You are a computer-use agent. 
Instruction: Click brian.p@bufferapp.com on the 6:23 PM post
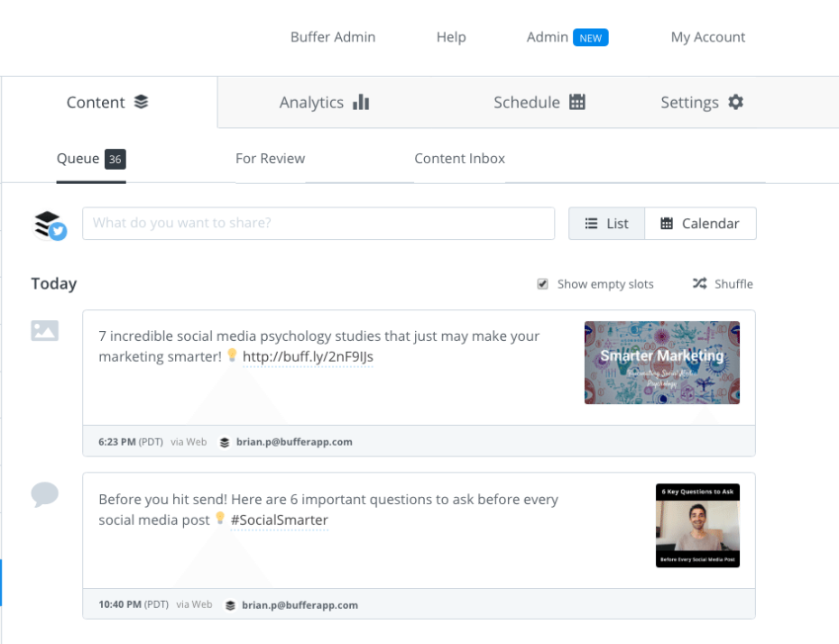[x=294, y=442]
